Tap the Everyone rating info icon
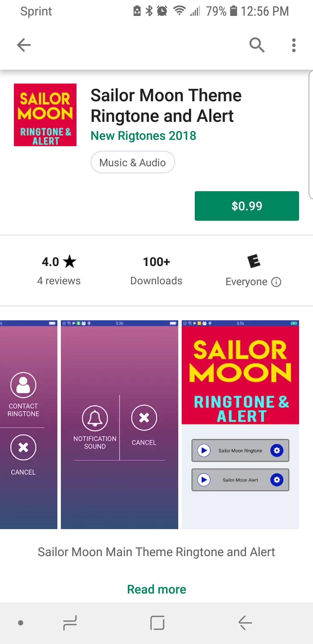The image size is (313, 644). (276, 282)
